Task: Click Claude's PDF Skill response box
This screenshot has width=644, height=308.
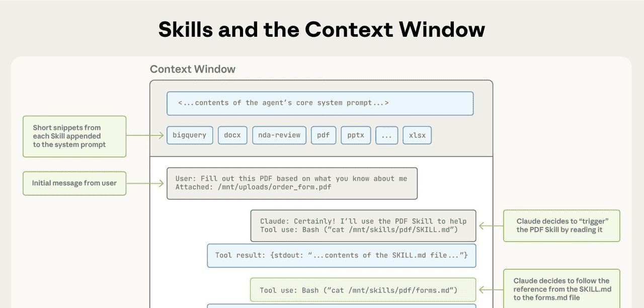Action: 363,225
